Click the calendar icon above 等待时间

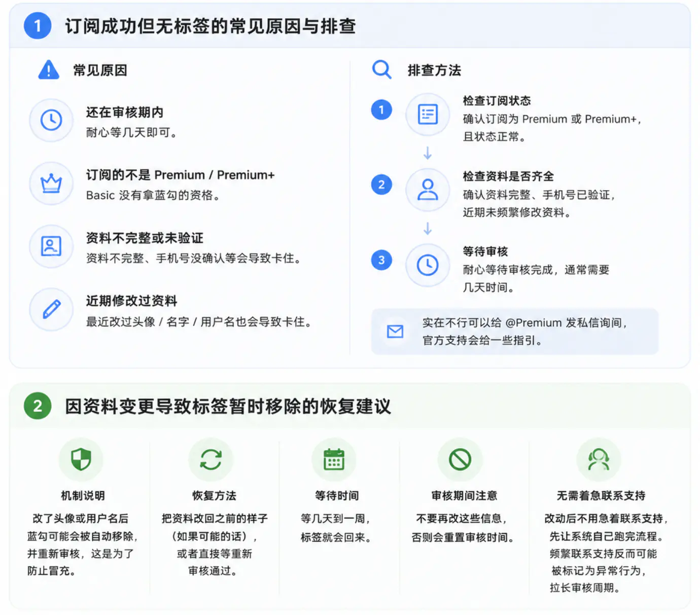(334, 459)
